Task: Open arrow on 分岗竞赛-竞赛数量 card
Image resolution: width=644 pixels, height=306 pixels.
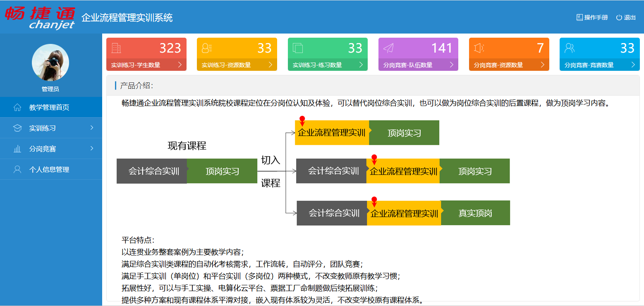Action: (x=633, y=65)
